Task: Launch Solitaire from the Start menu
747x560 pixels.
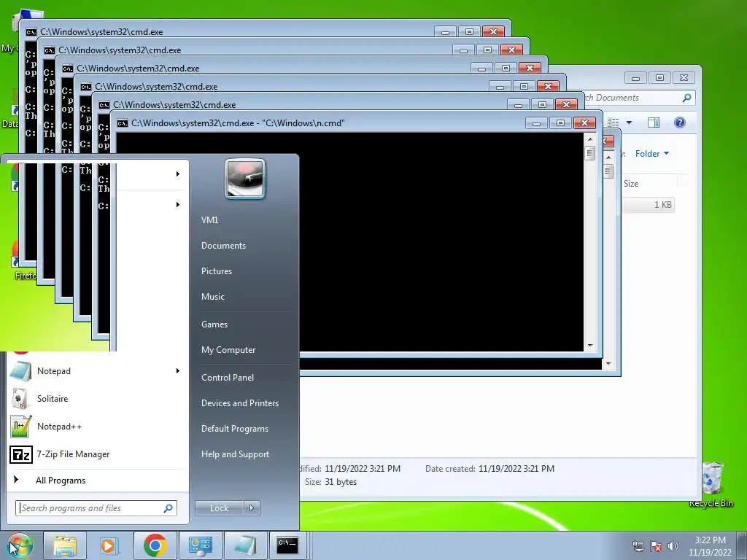Action: 96,399
